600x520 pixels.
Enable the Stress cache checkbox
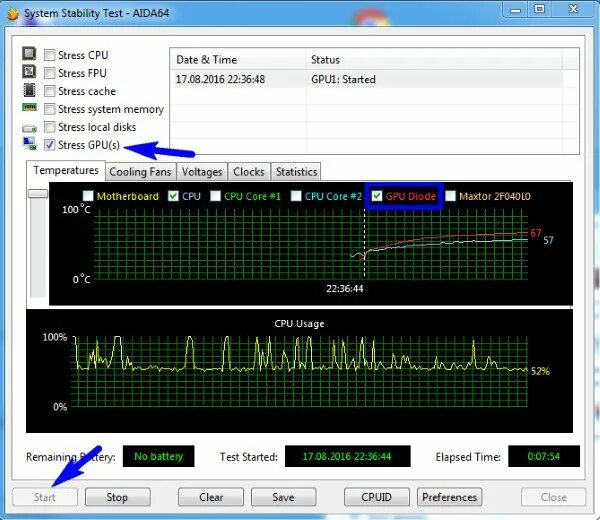coord(50,91)
